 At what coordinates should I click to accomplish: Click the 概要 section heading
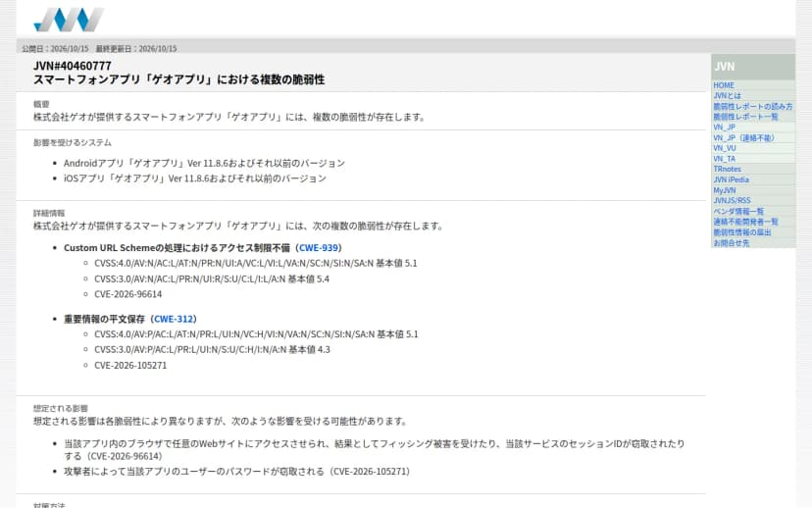point(41,104)
